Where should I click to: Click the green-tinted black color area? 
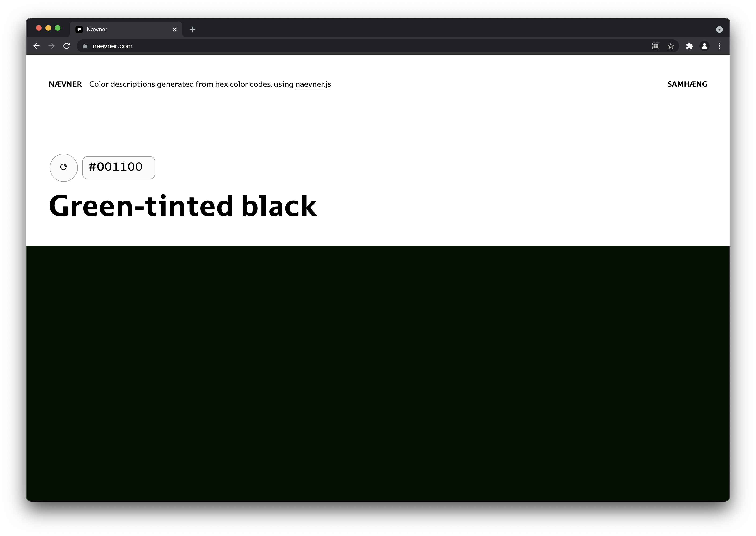378,373
